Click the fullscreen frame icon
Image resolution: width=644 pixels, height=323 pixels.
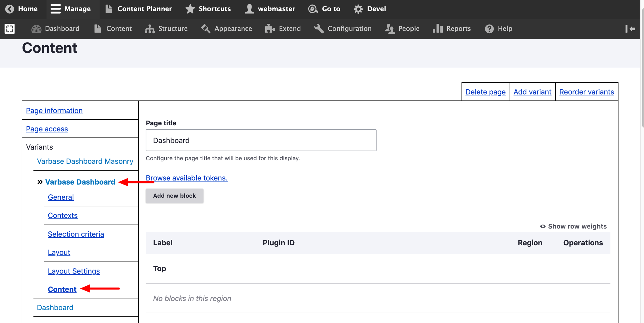point(10,29)
